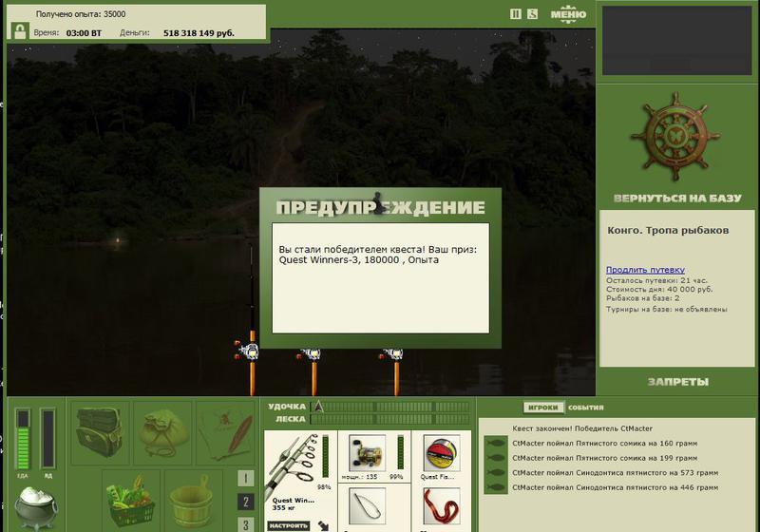Click the ЛЕСКА tension bar

390,419
